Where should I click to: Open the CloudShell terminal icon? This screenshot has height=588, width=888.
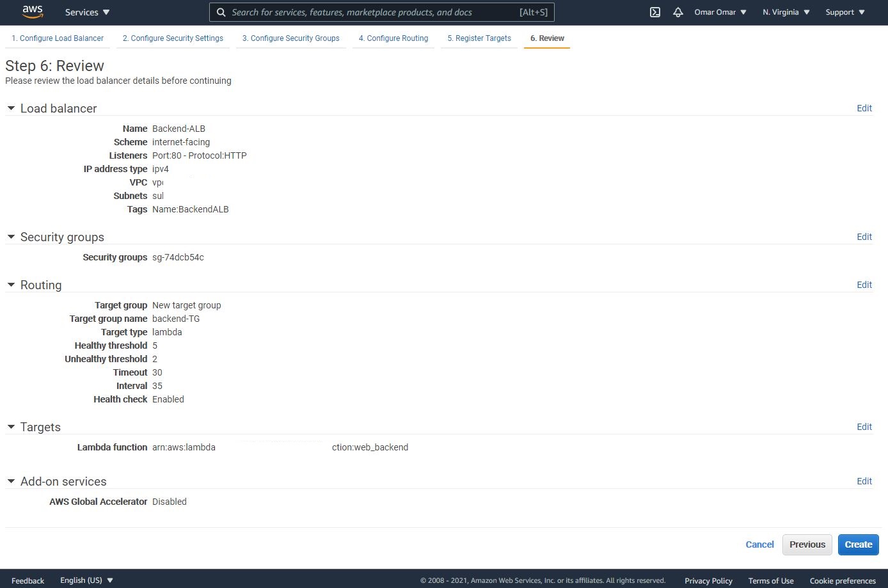point(655,12)
